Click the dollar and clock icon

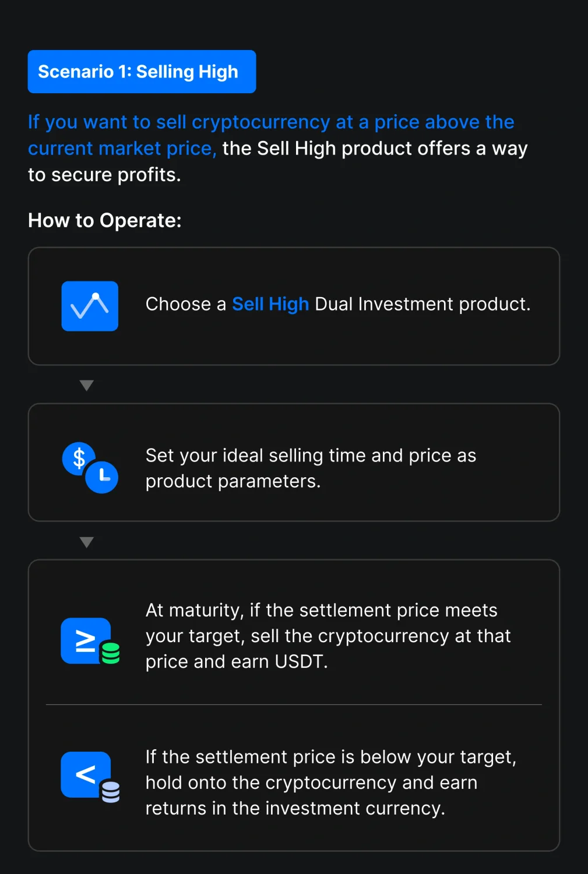pyautogui.click(x=90, y=468)
